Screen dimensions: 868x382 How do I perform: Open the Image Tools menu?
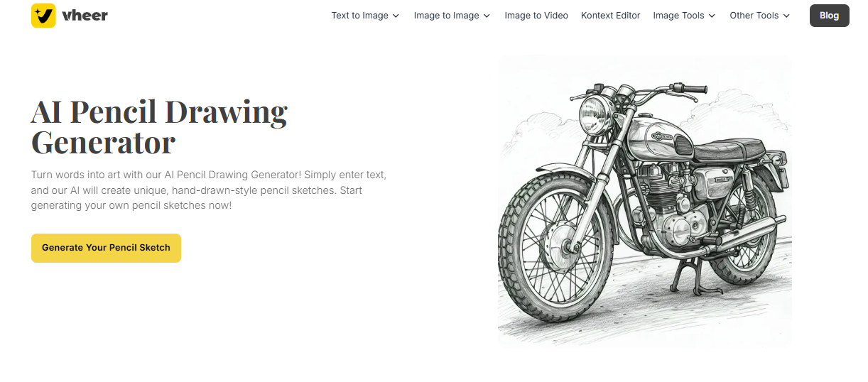[x=678, y=15]
